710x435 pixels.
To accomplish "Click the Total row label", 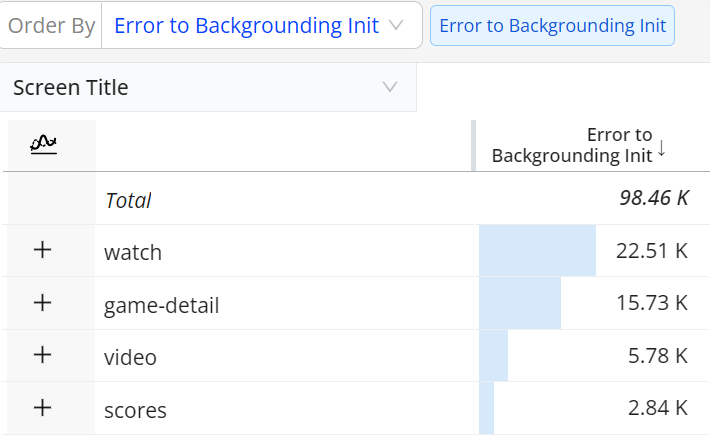I will tap(128, 200).
